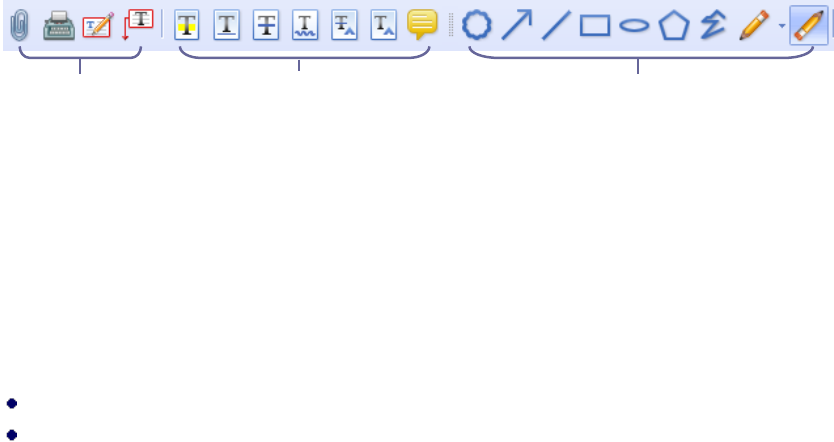This screenshot has height=442, width=834.
Task: Select the Strikeout Text tool
Action: 266,25
